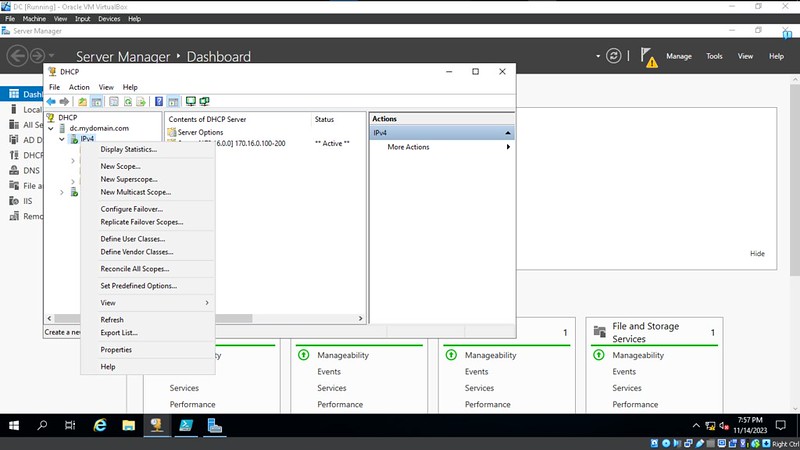Screen dimensions: 800x450
Task: Expand the View submenu in context menu
Action: pyautogui.click(x=147, y=303)
